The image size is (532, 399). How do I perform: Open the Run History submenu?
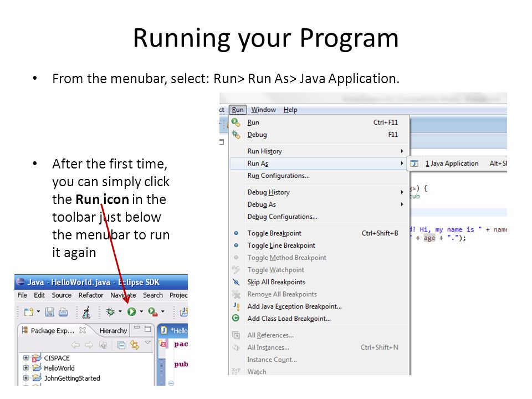319,151
